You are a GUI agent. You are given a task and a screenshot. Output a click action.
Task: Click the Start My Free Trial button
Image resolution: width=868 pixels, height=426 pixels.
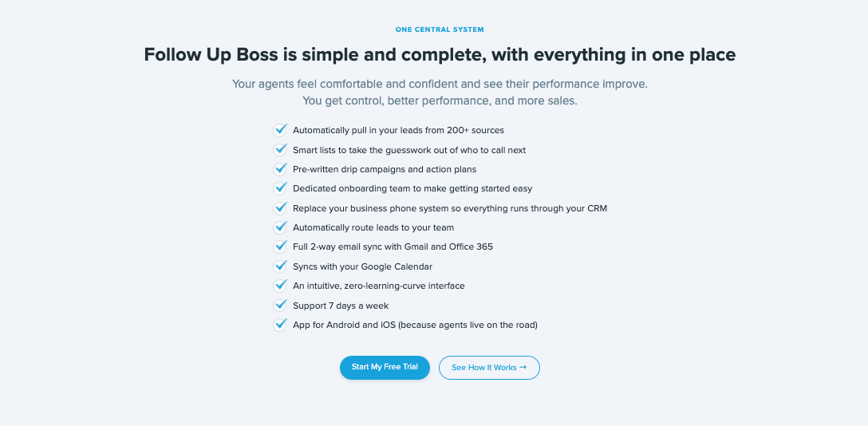point(385,367)
